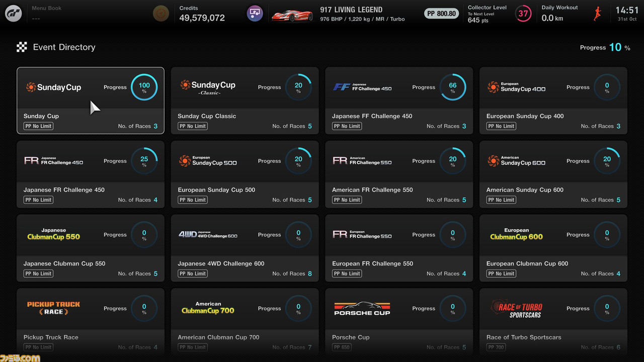Screen dimensions: 644x362
Task: Click Japanese FF Challenge 66% progress ring
Action: (x=453, y=87)
